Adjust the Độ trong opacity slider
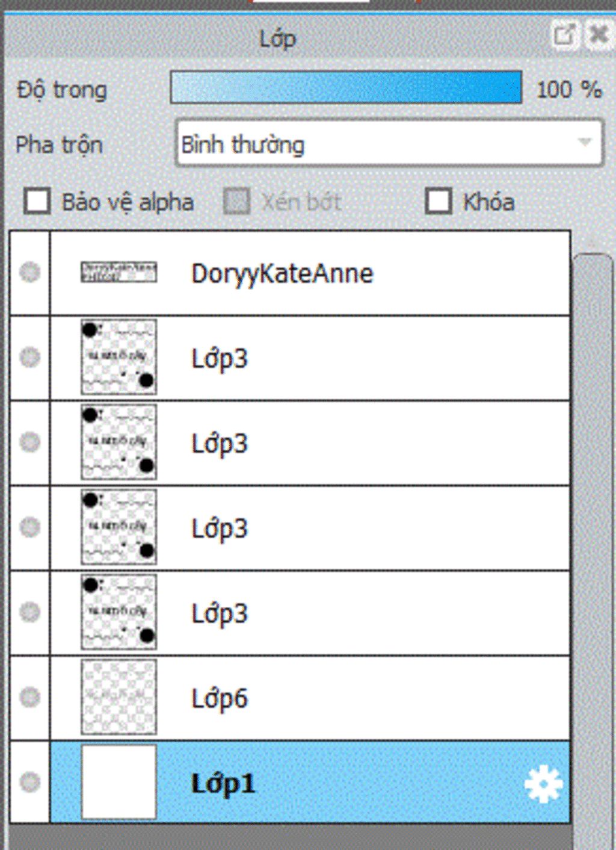Screen dimensions: 616x850 (x=346, y=88)
